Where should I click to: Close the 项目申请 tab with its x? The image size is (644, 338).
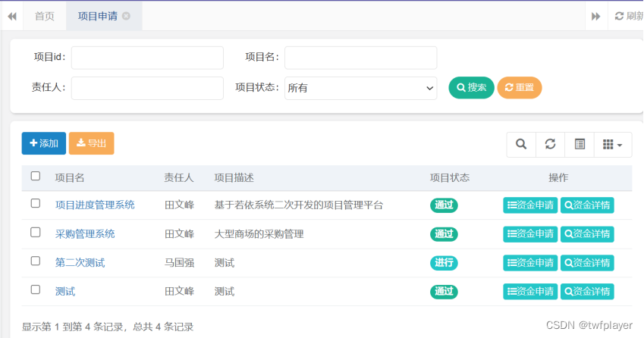pyautogui.click(x=127, y=16)
